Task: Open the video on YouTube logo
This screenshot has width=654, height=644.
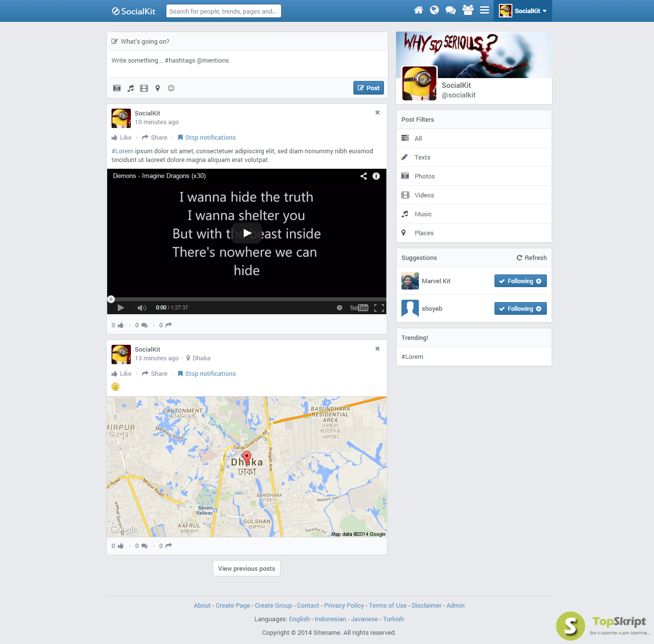Action: click(359, 307)
